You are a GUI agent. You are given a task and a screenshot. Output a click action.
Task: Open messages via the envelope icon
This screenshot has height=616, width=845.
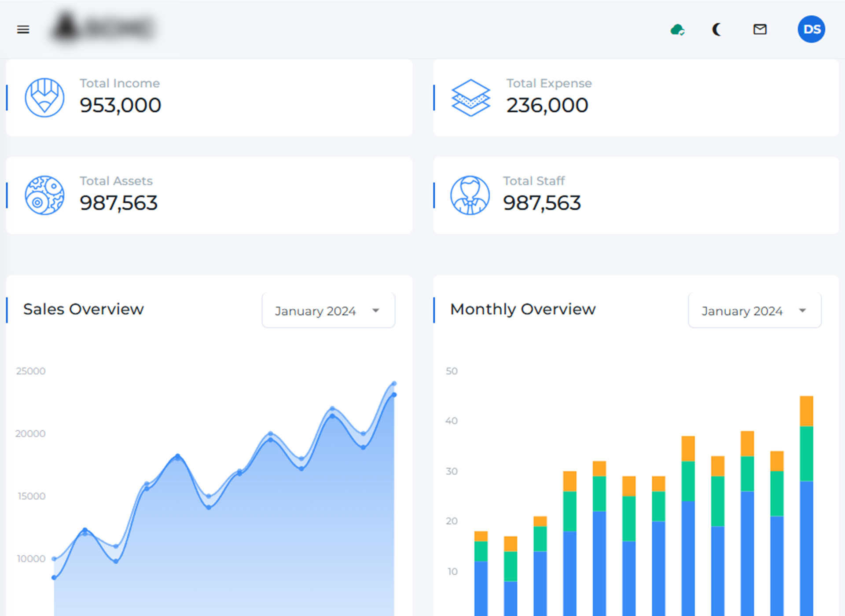click(x=760, y=29)
